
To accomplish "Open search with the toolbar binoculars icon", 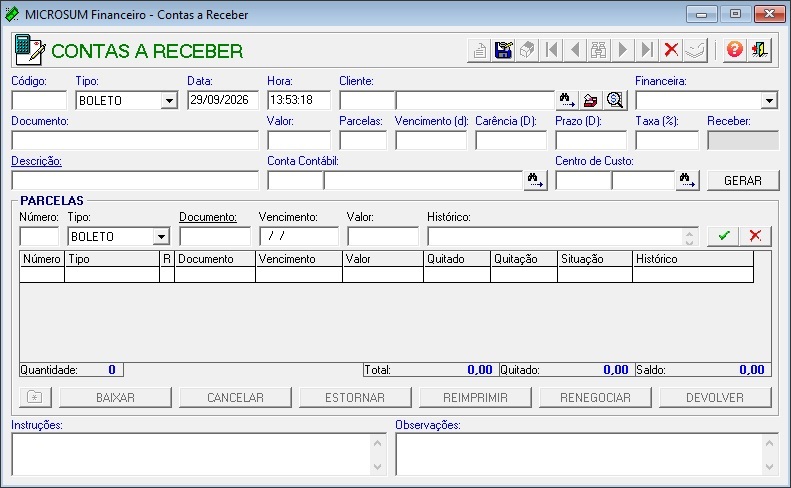I will (x=598, y=50).
